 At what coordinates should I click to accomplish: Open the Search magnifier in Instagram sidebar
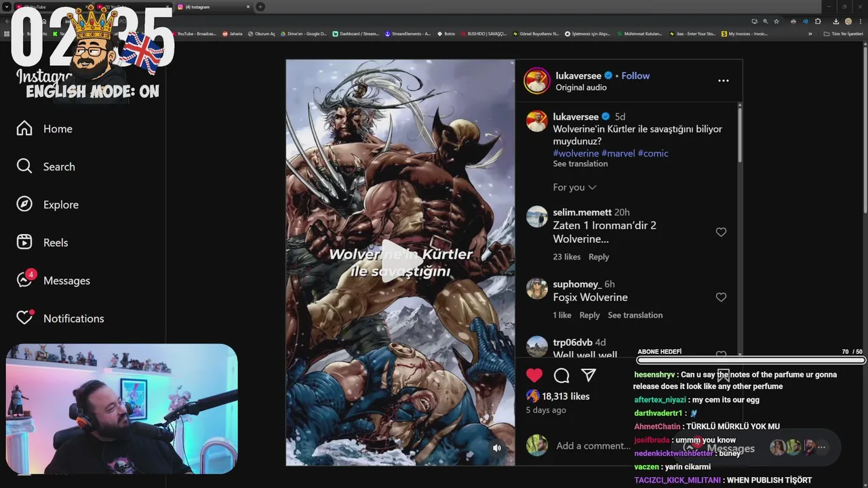[24, 166]
